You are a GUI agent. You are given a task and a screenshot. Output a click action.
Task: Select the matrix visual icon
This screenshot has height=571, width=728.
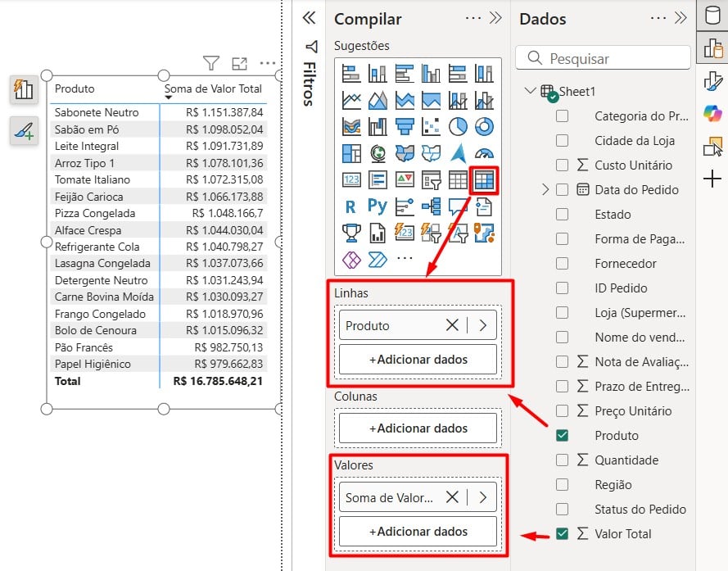coord(484,180)
